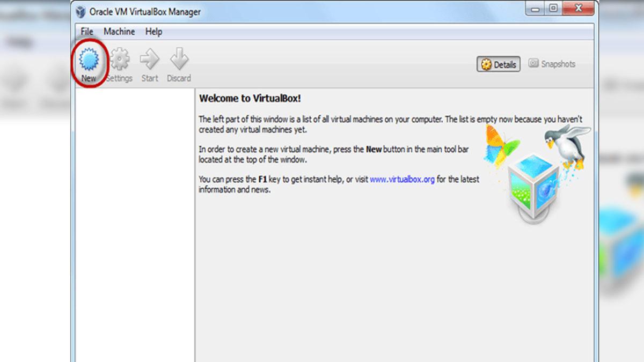Click the VirtualBox logo in the title bar

(x=79, y=11)
